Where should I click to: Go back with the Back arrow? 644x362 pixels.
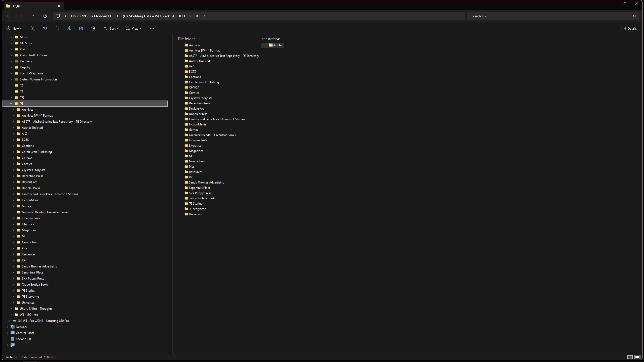(x=9, y=16)
